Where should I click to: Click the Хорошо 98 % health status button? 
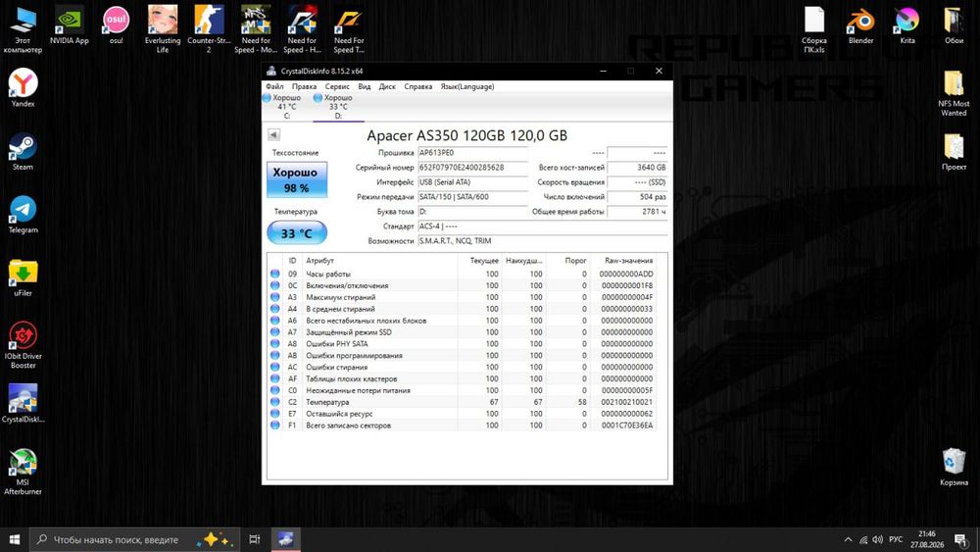click(x=297, y=179)
